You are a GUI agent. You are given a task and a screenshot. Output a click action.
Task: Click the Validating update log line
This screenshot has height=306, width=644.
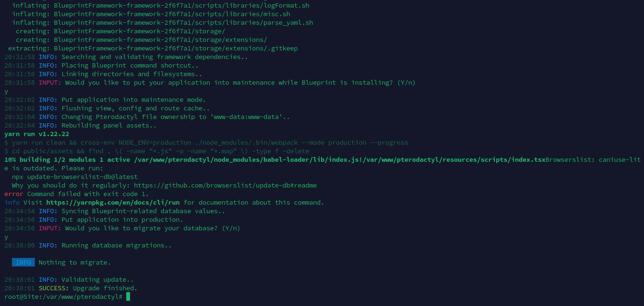(69, 279)
